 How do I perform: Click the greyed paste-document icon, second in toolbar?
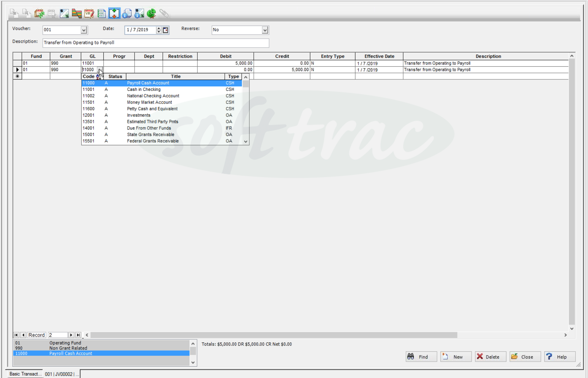pos(27,13)
